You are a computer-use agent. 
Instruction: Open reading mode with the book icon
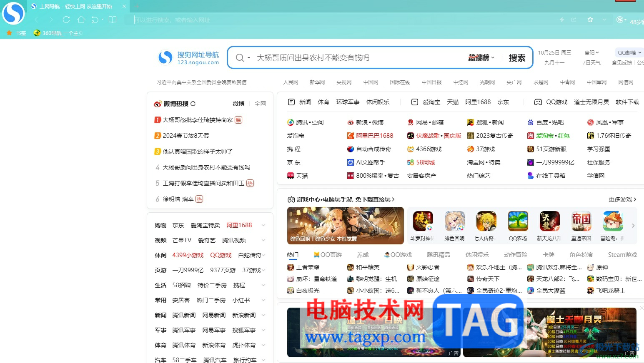point(113,19)
